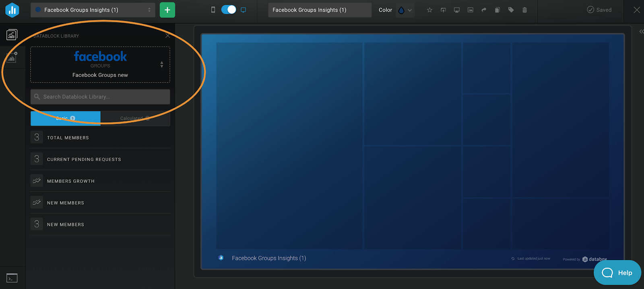Click the green add databoard button
This screenshot has height=289, width=644.
click(x=167, y=10)
